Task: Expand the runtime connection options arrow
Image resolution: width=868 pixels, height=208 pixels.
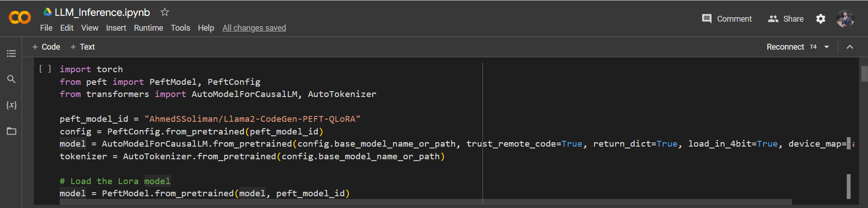Action: tap(827, 47)
